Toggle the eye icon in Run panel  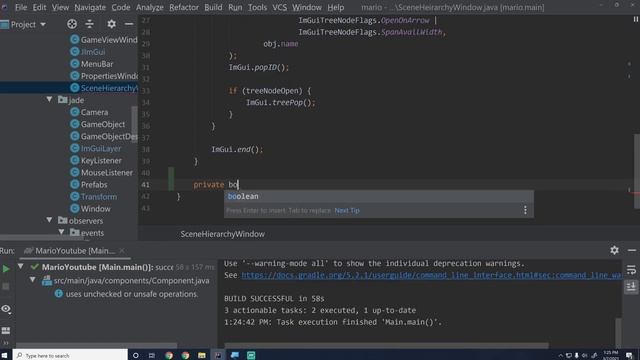tap(6, 309)
